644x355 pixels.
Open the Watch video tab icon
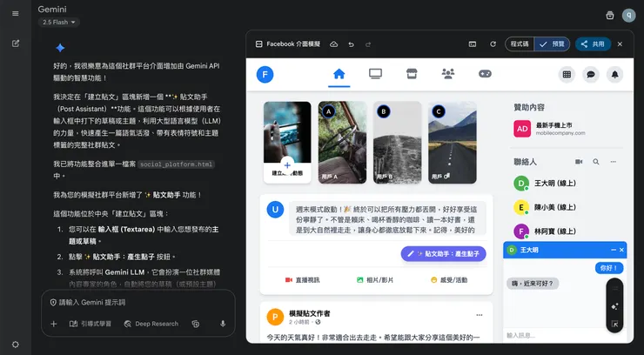tap(375, 74)
